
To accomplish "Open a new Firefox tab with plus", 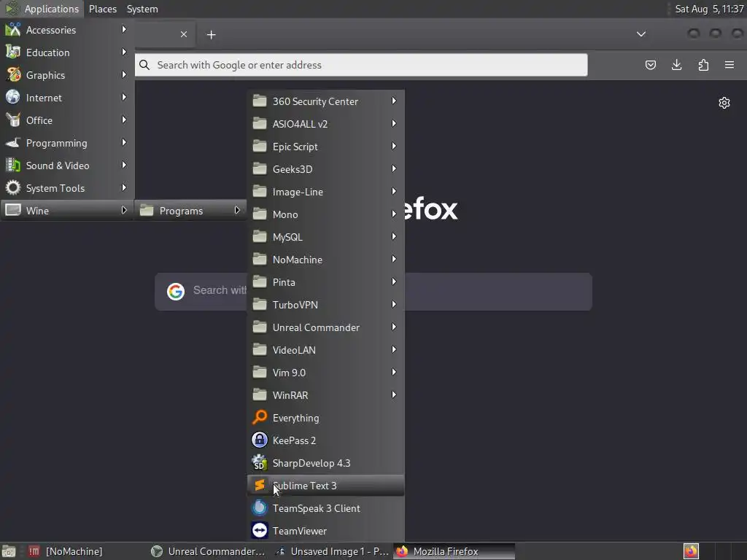I will click(x=211, y=35).
